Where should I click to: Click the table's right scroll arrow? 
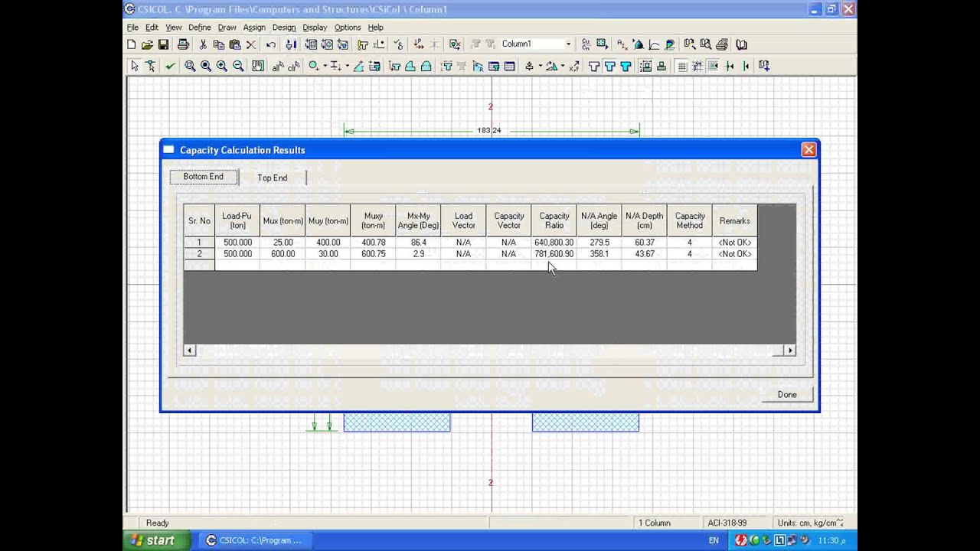[x=790, y=350]
